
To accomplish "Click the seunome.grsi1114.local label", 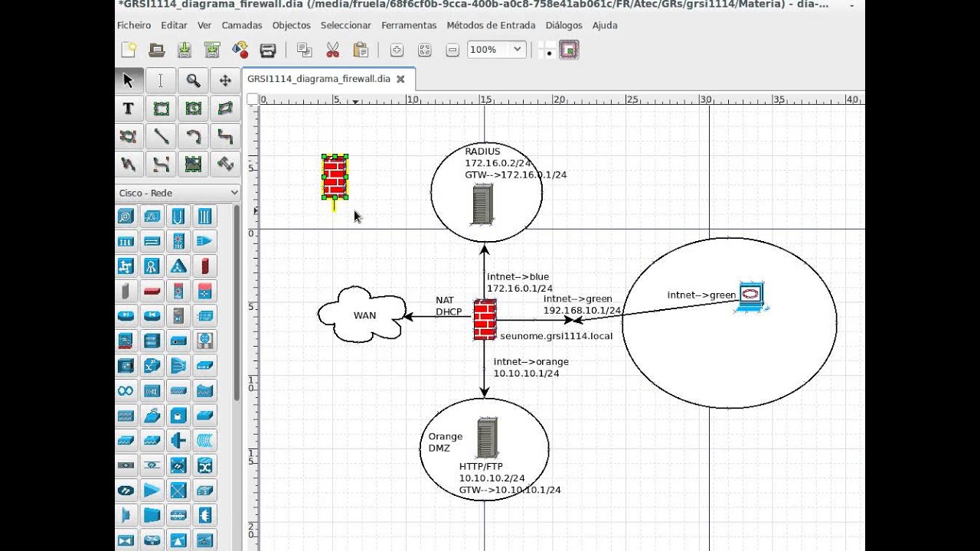I will point(556,336).
